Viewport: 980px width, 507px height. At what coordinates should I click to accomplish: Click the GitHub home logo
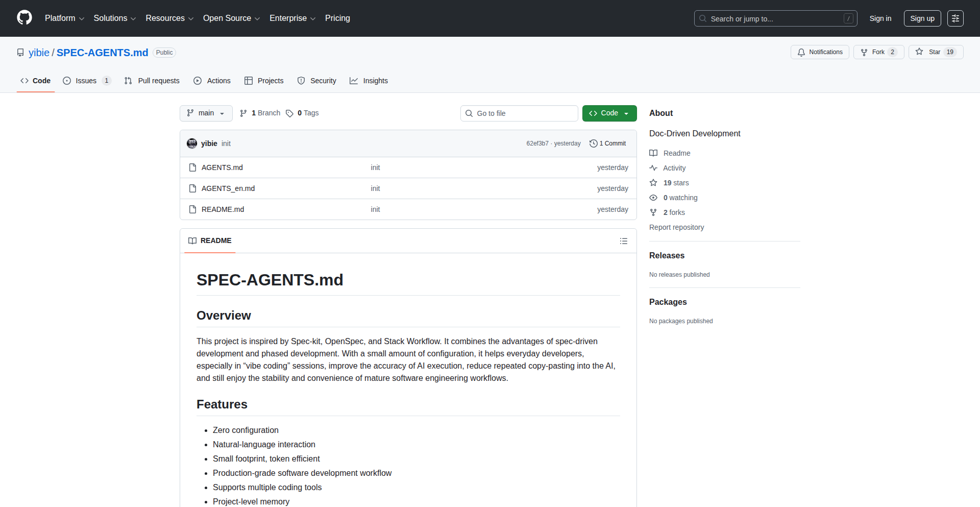pos(24,18)
